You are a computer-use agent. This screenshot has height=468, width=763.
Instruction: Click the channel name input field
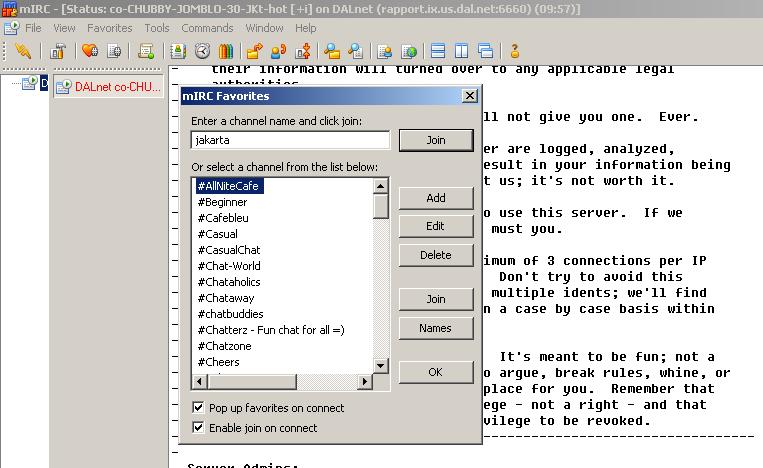291,140
